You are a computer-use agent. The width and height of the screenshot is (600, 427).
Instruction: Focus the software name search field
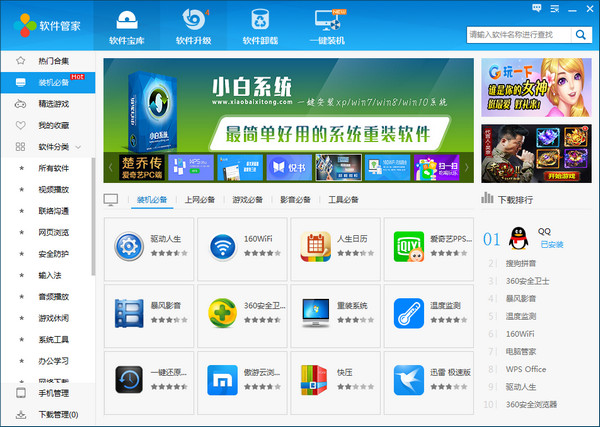(519, 35)
